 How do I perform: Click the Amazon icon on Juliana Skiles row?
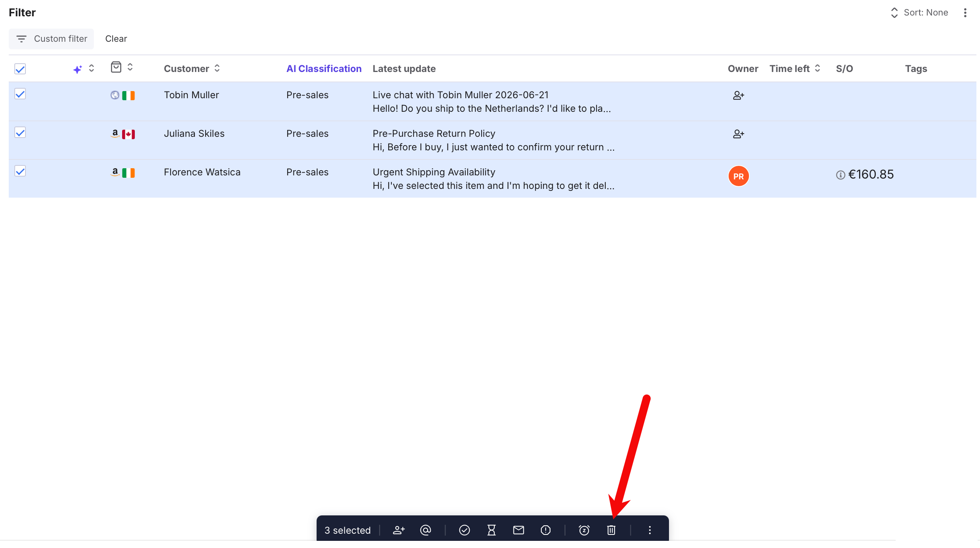click(115, 134)
